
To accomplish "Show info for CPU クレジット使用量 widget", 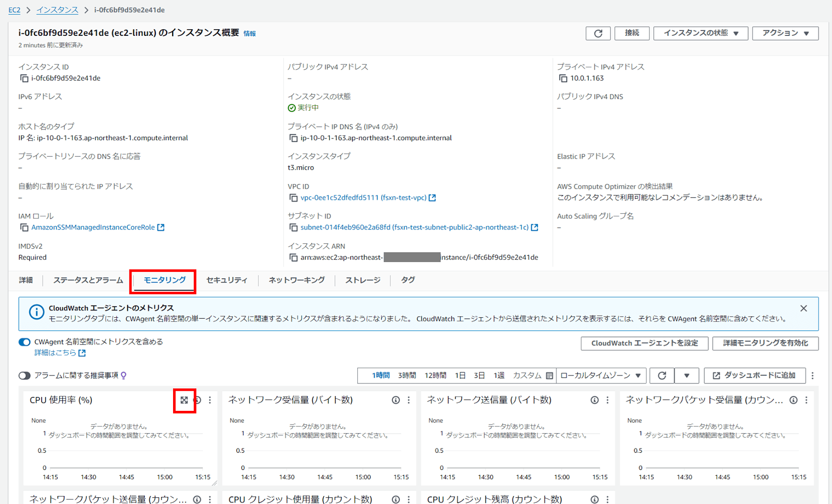I will click(x=396, y=499).
